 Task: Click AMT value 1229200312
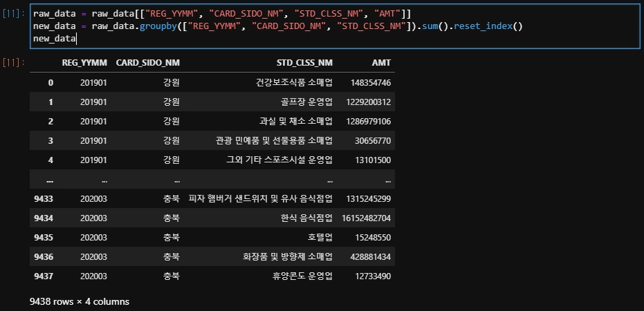tap(369, 102)
